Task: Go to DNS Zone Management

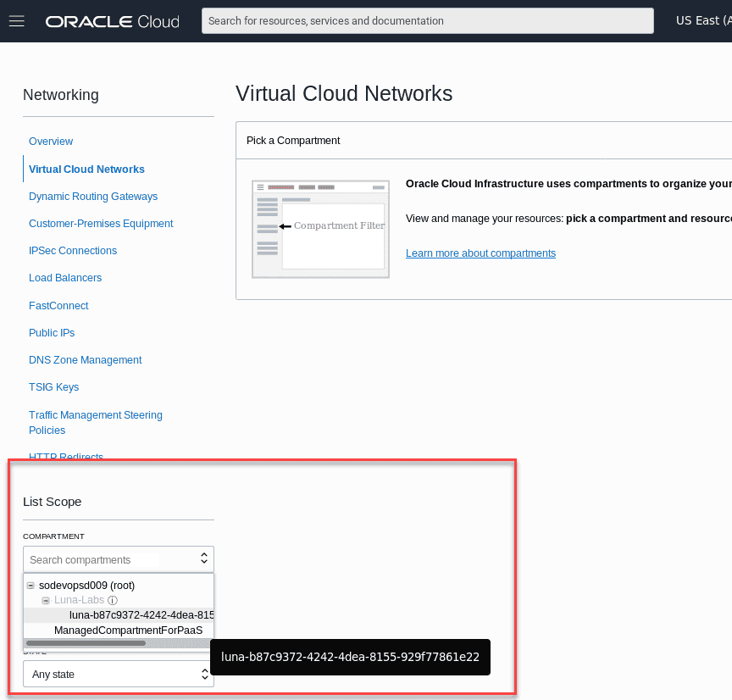Action: pos(85,359)
